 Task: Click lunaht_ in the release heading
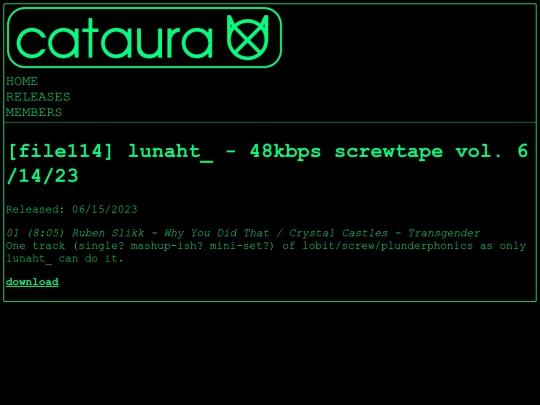[170, 152]
